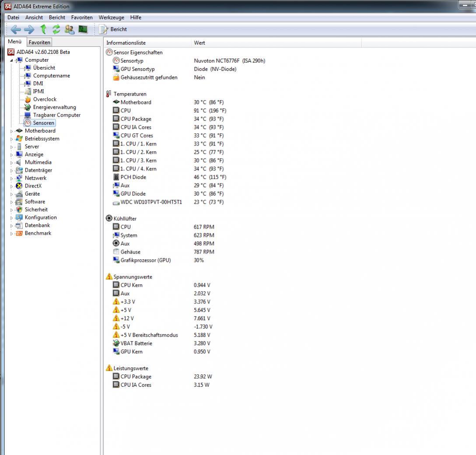Select the WDC WD10TPVT-00HT5T1 row
The image size is (476, 455).
pos(168,202)
